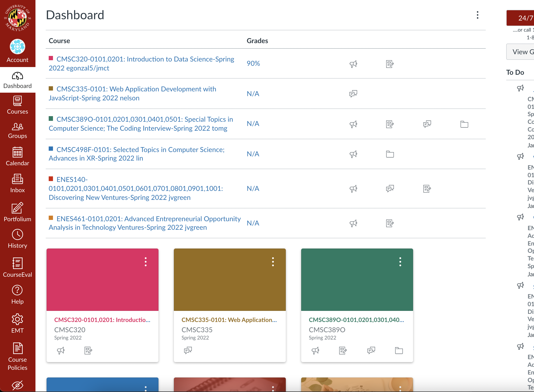The width and height of the screenshot is (534, 392).
Task: Open Portfolium from the sidebar
Action: pos(18,212)
